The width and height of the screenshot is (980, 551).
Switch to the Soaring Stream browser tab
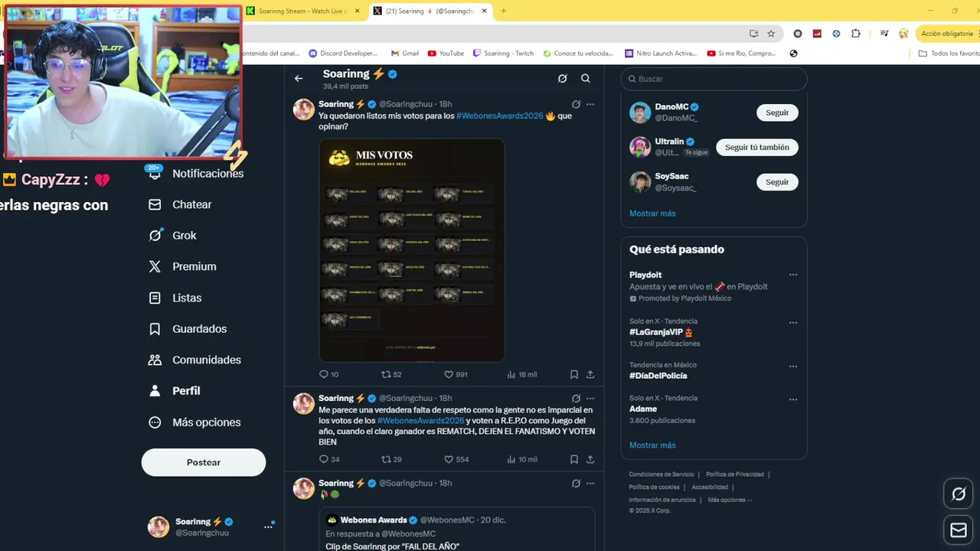[302, 11]
